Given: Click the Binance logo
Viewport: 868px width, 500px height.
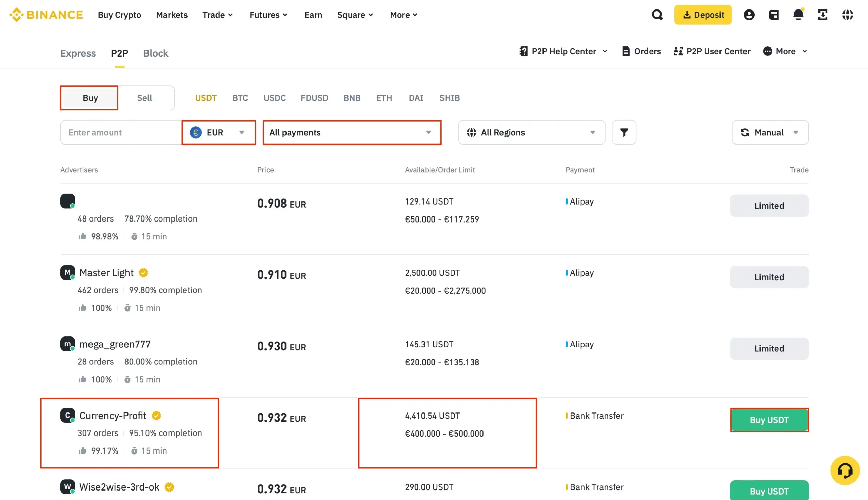Looking at the screenshot, I should 46,15.
